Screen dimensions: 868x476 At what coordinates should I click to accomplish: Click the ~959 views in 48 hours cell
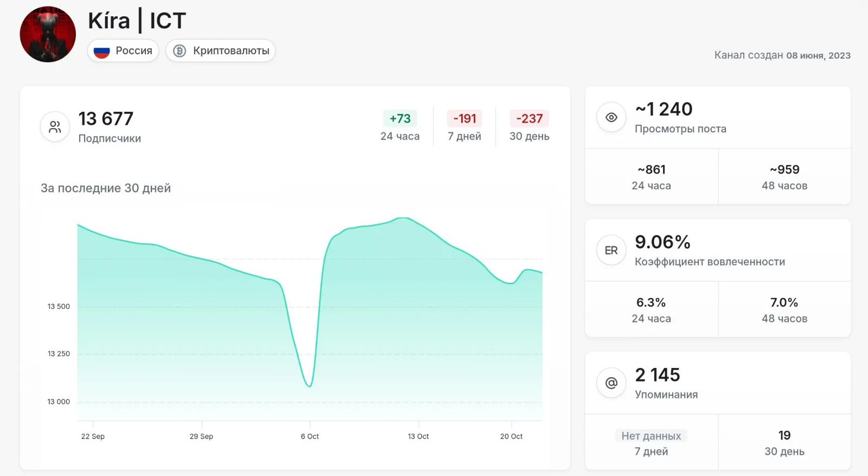pyautogui.click(x=784, y=177)
